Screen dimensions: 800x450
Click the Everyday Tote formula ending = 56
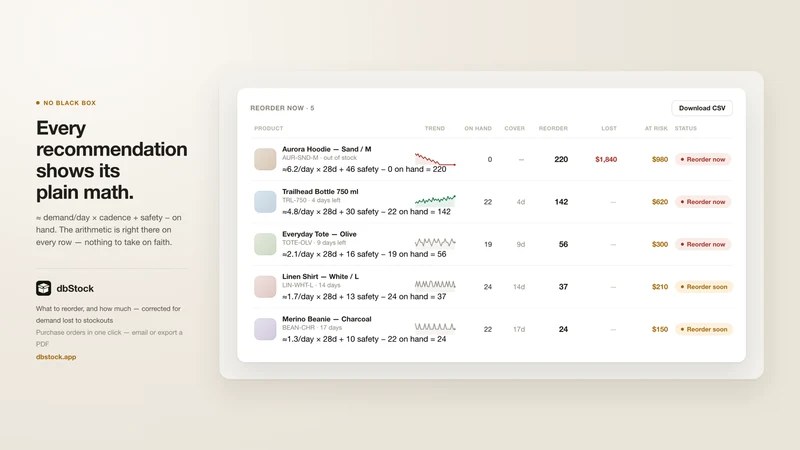(364, 254)
